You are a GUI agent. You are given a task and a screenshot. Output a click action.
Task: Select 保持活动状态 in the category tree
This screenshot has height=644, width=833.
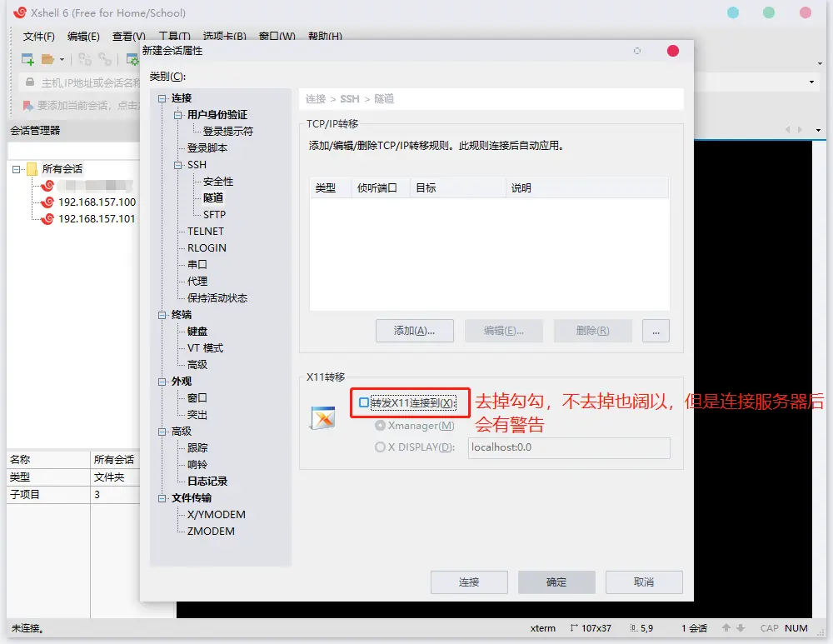point(217,298)
